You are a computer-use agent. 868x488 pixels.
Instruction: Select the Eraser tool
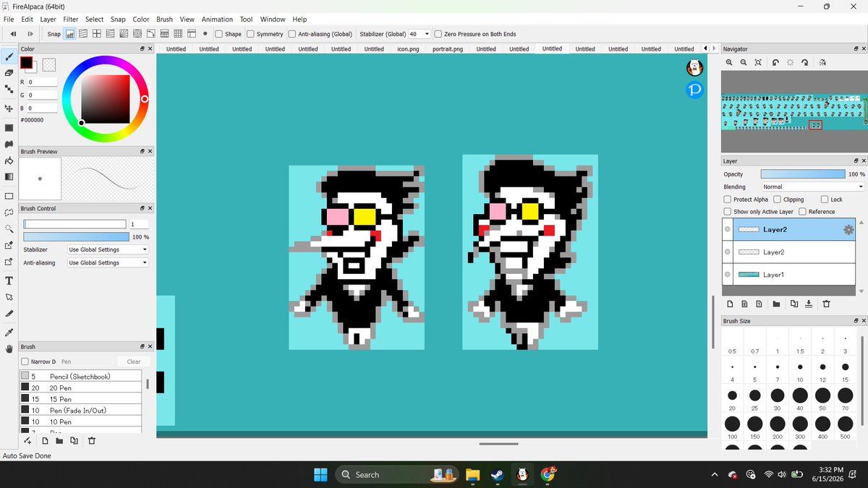[9, 73]
